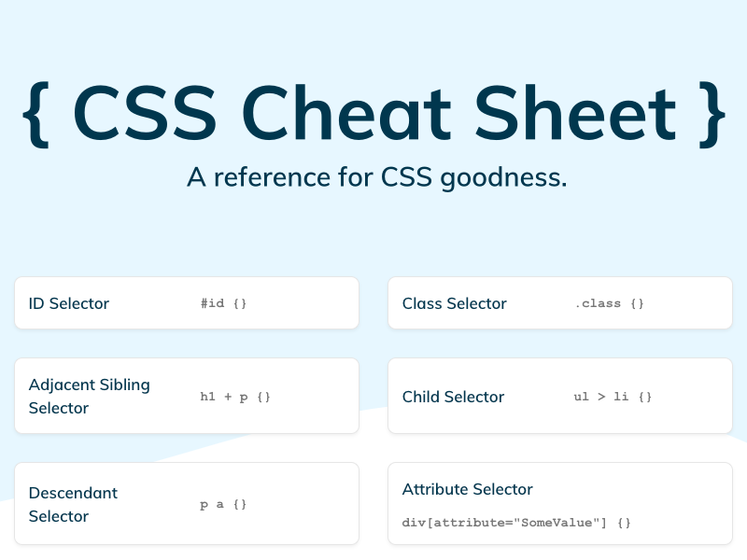Click the div[attribute="SomeValue"] {} code snippet

[x=516, y=523]
